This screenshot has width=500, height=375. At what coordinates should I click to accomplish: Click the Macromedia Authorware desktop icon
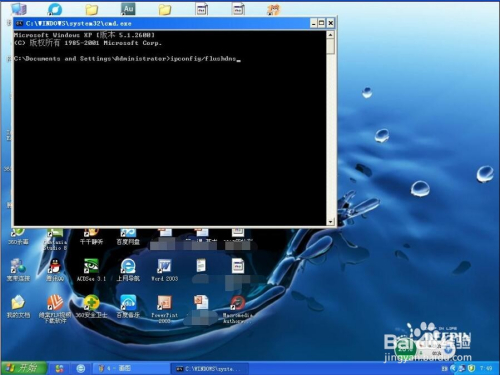238,309
